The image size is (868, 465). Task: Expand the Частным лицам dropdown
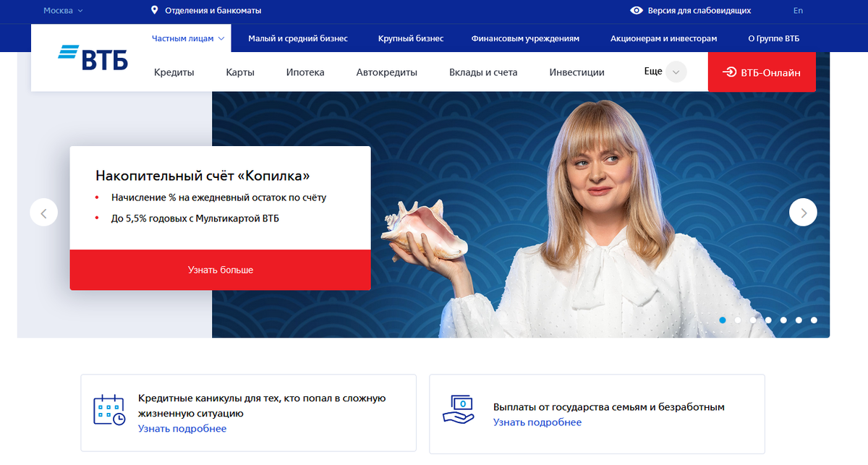click(x=188, y=38)
